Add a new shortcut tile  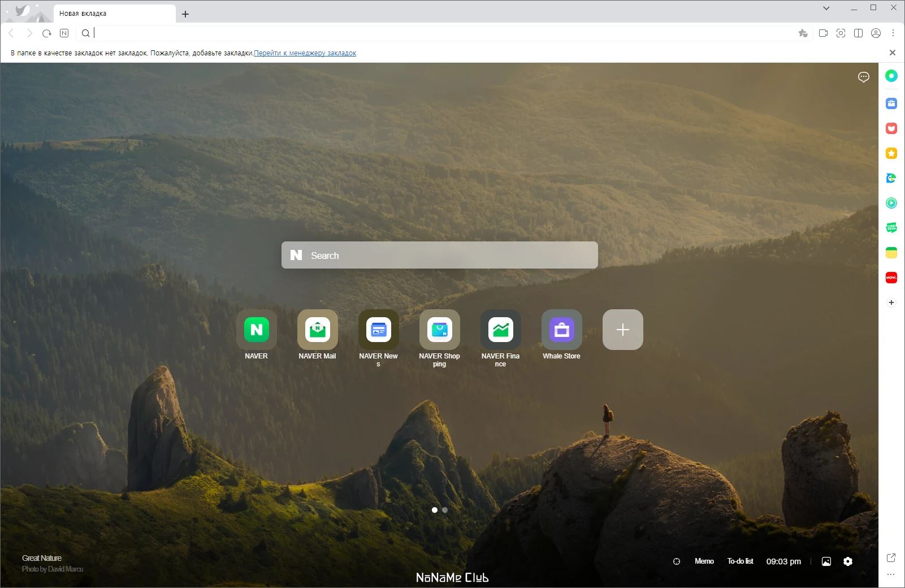[x=622, y=330]
